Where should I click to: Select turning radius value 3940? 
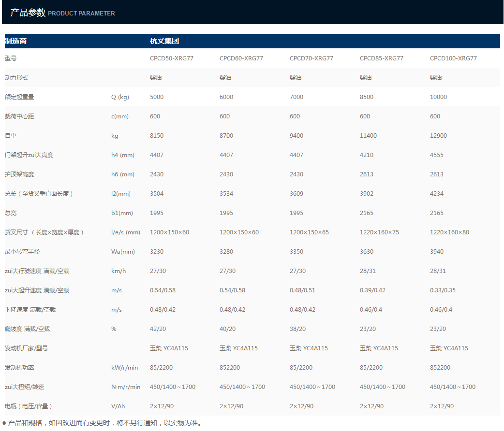436,252
